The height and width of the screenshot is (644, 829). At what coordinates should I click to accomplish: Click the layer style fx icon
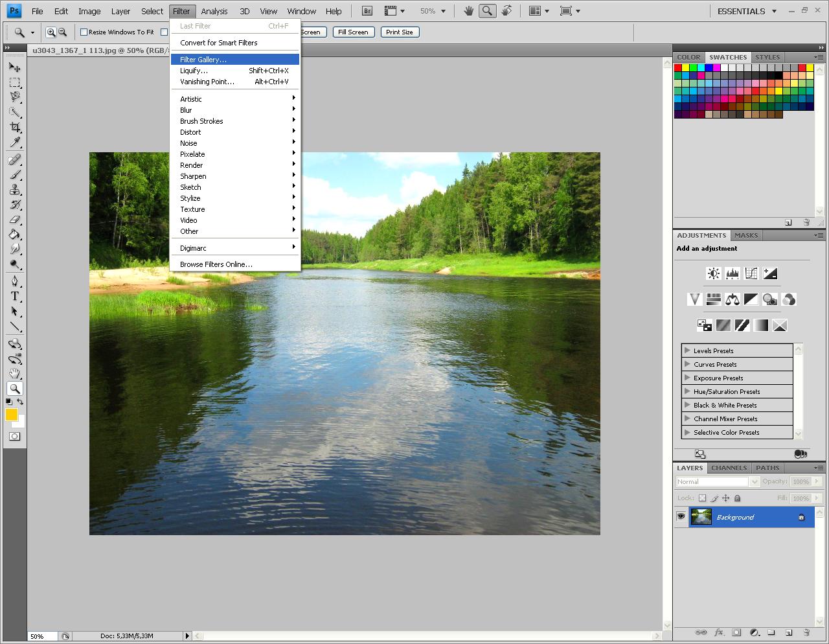click(718, 632)
